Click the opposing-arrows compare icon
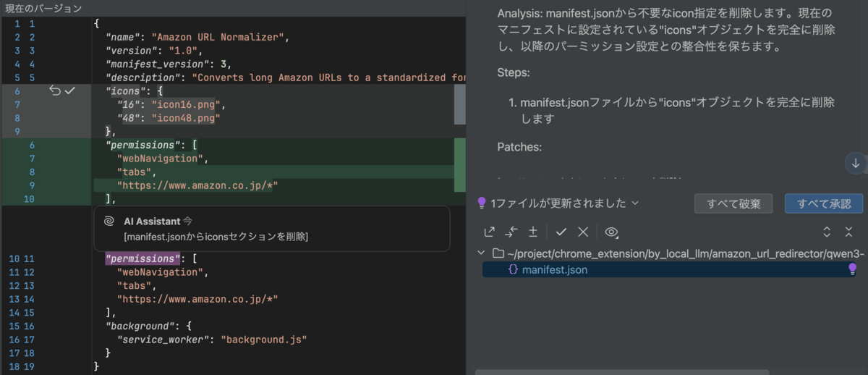The height and width of the screenshot is (375, 868). click(x=511, y=232)
